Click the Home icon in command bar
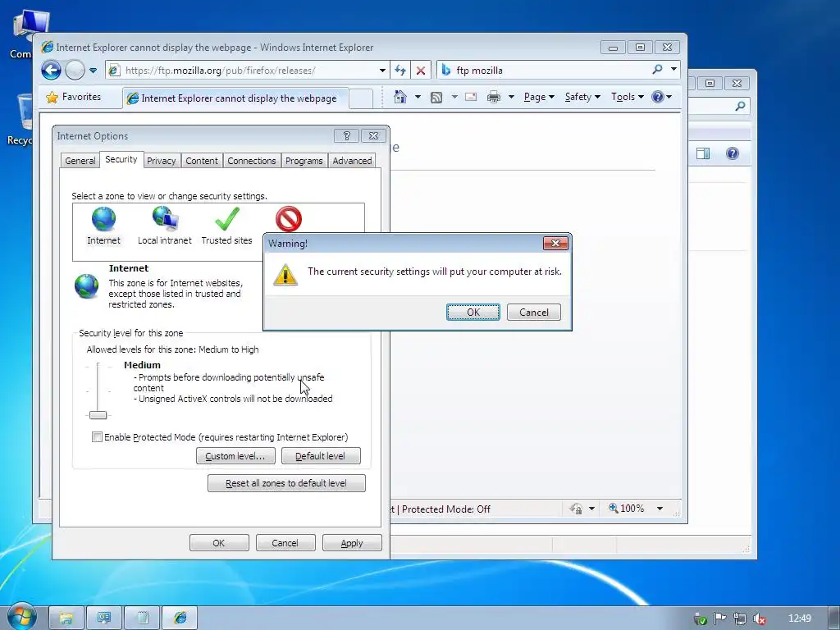The height and width of the screenshot is (630, 840). 399,97
